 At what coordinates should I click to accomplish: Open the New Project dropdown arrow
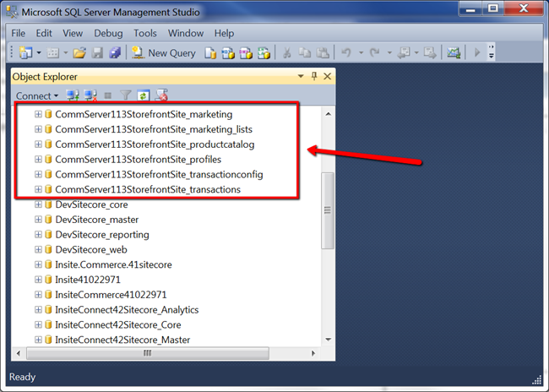coord(39,53)
